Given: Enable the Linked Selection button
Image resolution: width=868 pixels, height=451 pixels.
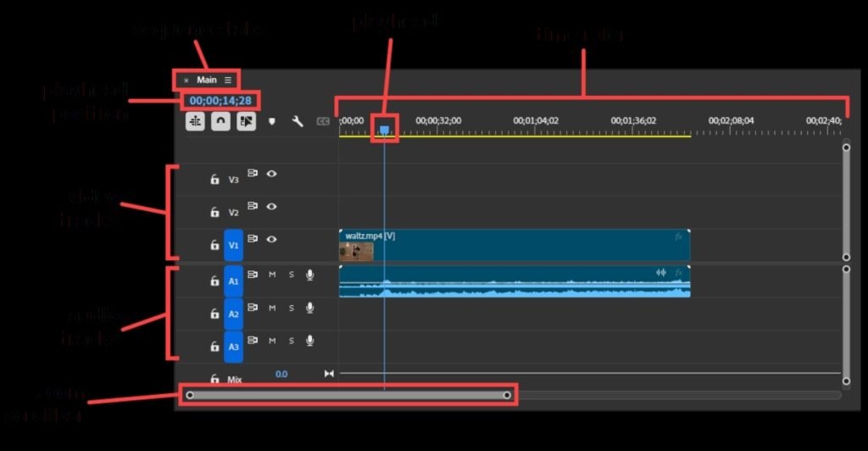Looking at the screenshot, I should click(x=246, y=121).
